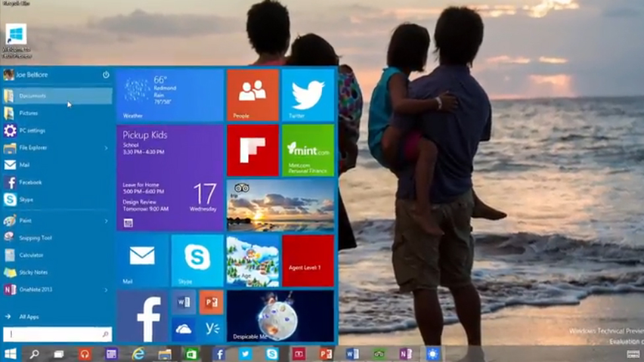Viewport: 644px width, 362px height.
Task: Open the snowy village game tile
Action: 253,261
